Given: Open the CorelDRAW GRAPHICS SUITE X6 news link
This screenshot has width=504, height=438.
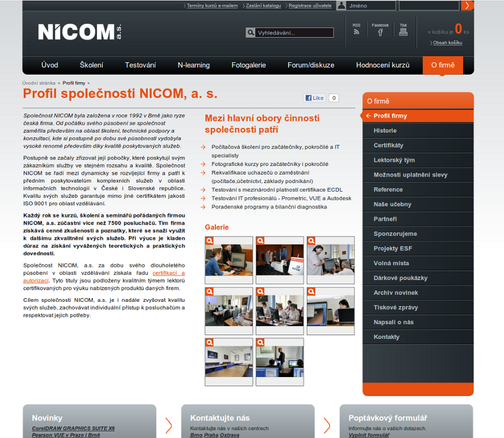Looking at the screenshot, I should point(73,429).
